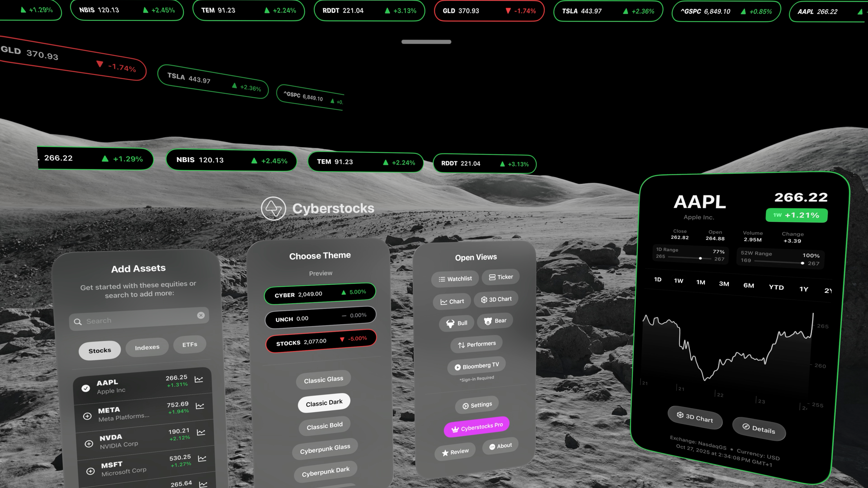The width and height of the screenshot is (868, 488).
Task: Click the NBIS pill in topmost ticker
Action: pos(127,10)
